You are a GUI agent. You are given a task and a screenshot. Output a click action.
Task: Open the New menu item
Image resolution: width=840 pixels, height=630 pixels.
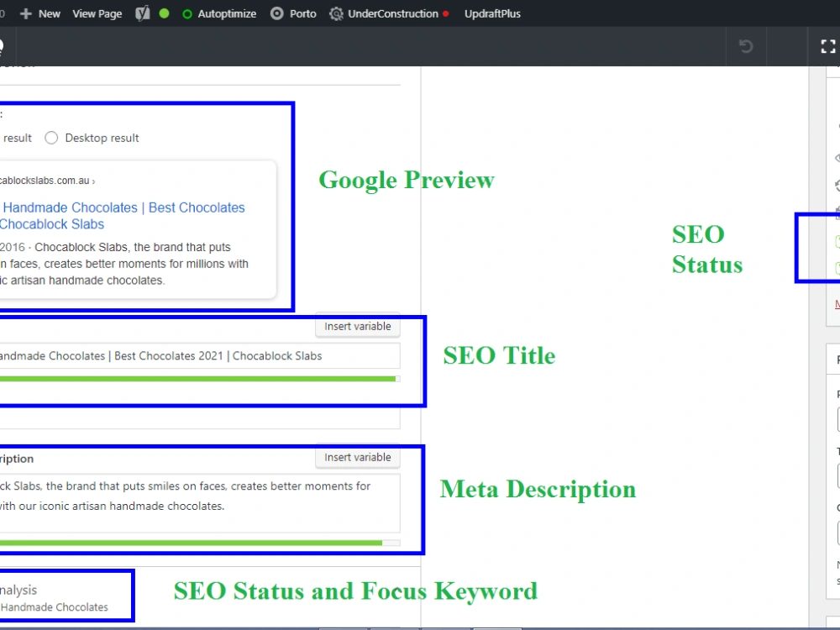point(50,14)
